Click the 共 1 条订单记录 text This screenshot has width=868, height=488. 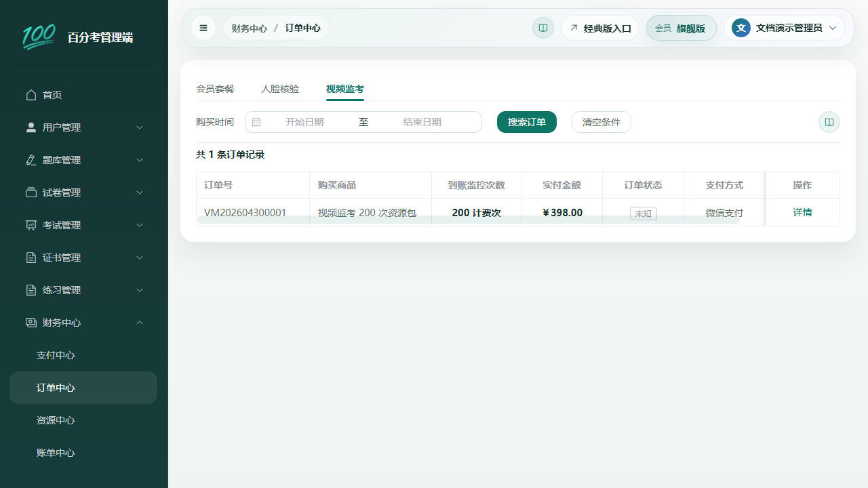pos(230,155)
